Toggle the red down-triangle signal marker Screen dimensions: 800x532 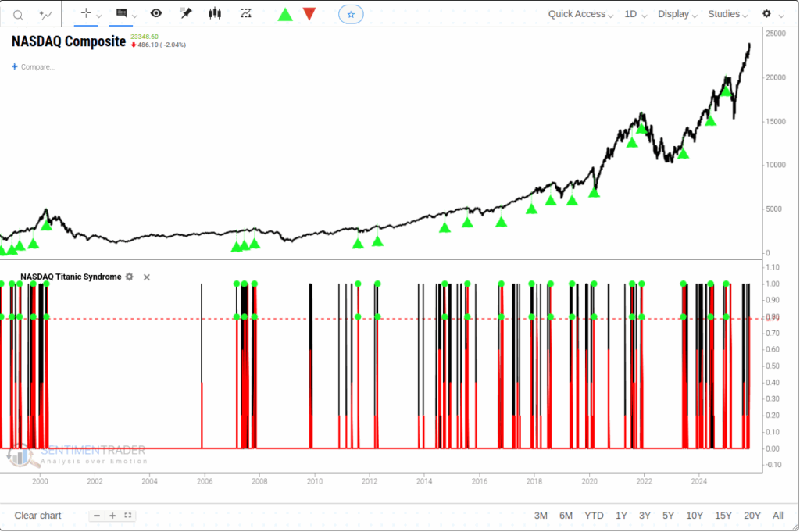click(309, 13)
